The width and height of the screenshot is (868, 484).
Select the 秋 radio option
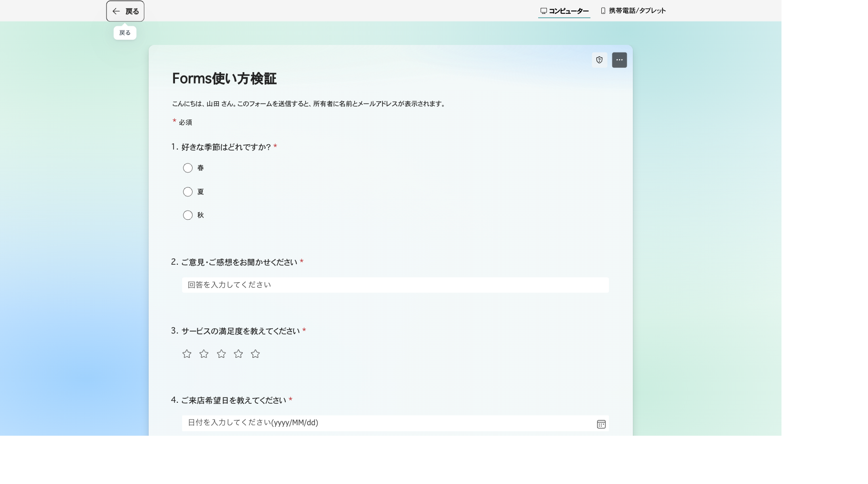(x=188, y=215)
